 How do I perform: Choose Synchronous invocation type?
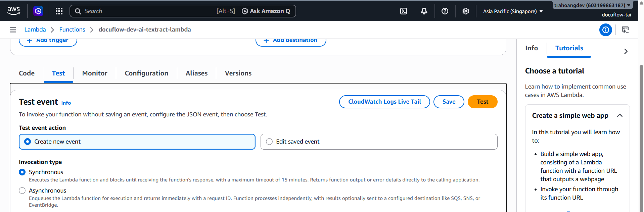pyautogui.click(x=22, y=172)
